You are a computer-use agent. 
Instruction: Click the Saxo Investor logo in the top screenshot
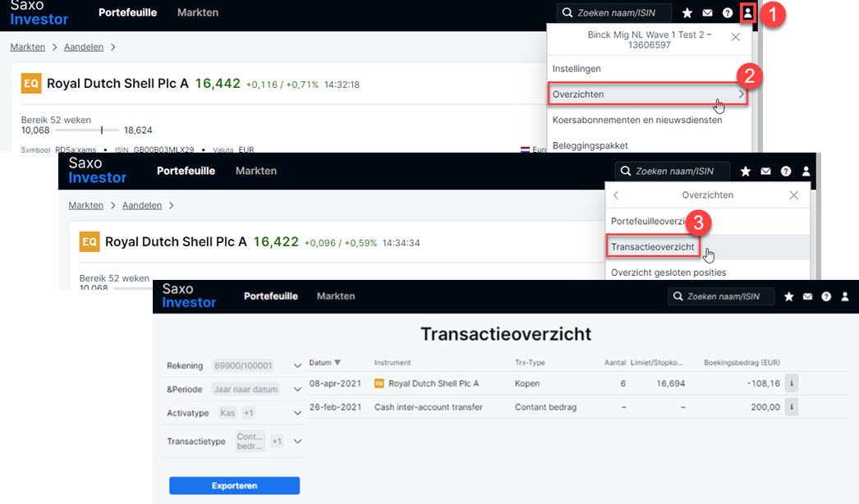(x=39, y=13)
